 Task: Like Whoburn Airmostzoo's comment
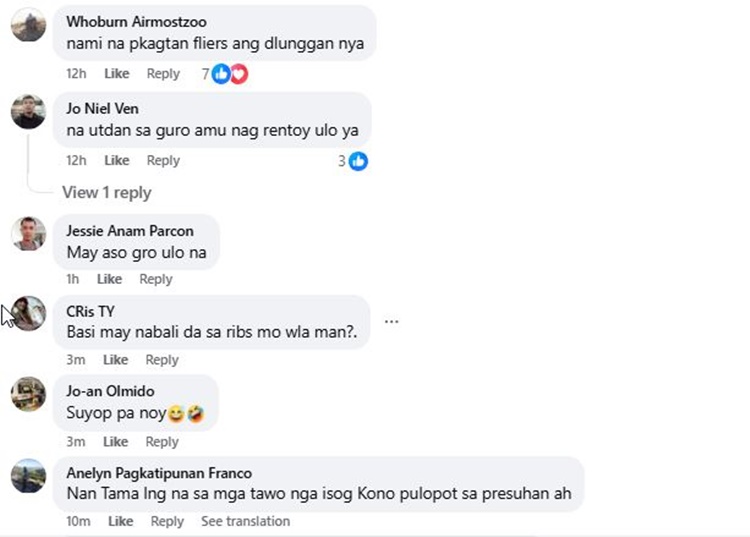click(117, 74)
